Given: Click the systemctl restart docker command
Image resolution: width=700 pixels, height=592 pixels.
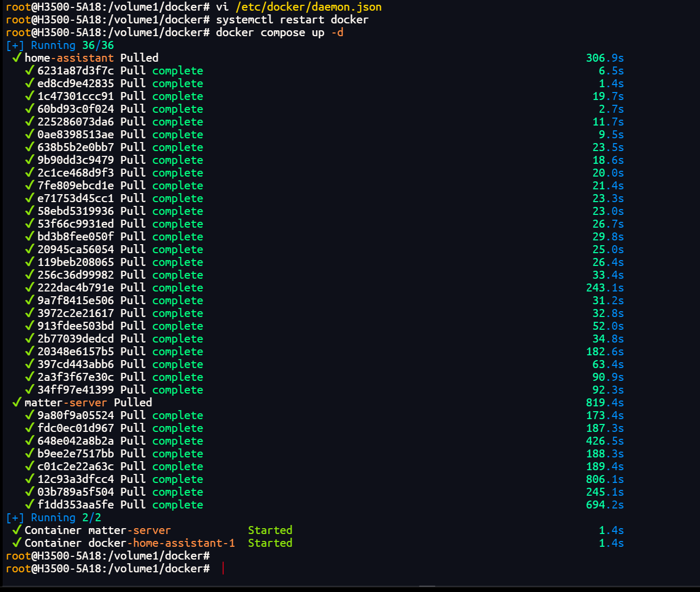Looking at the screenshot, I should (x=292, y=20).
